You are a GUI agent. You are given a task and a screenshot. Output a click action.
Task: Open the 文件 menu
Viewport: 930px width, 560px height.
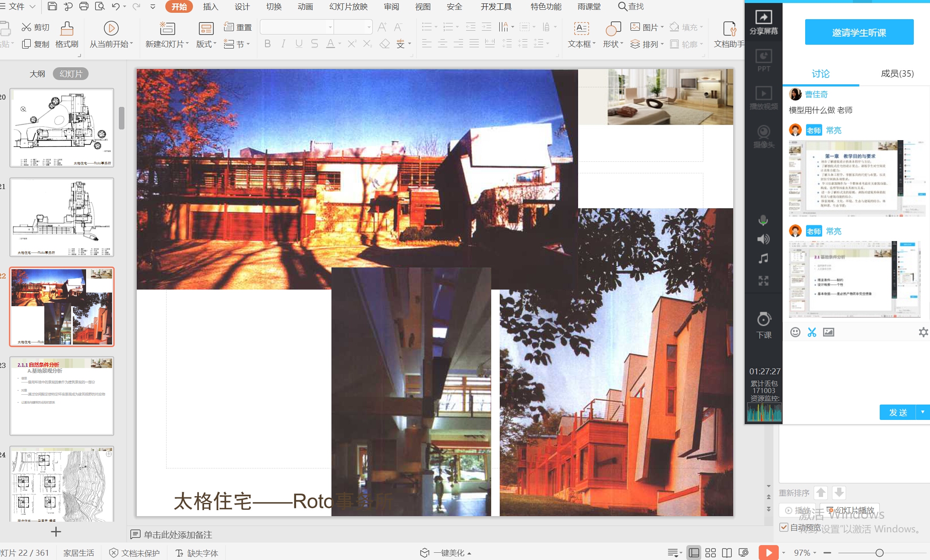[x=17, y=6]
